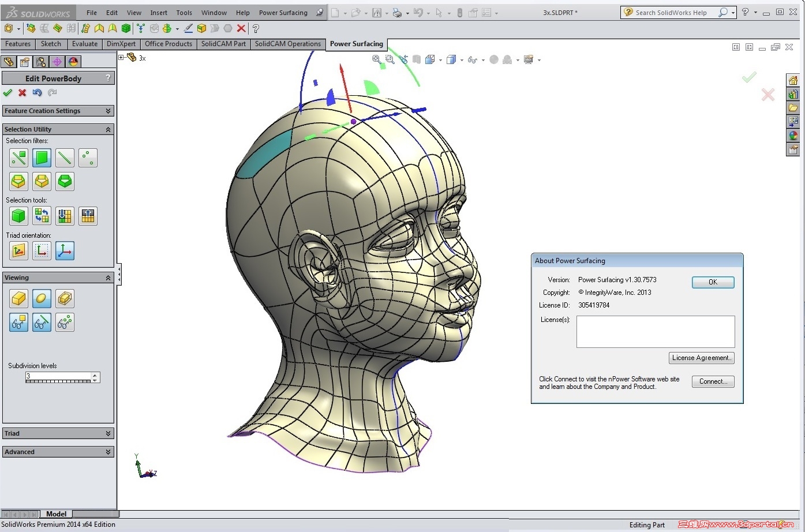805x532 pixels.
Task: Switch to the Office Products tab
Action: (169, 44)
